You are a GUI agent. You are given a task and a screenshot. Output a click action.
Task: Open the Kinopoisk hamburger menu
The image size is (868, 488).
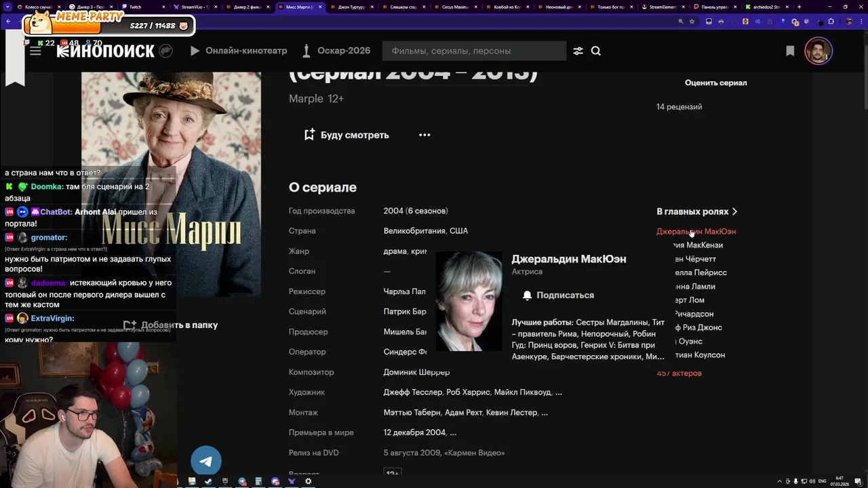(35, 51)
